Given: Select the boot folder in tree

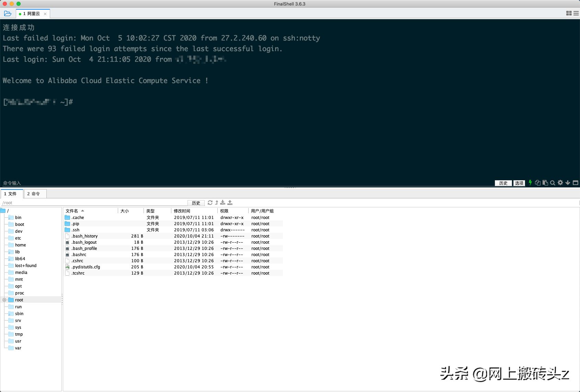Looking at the screenshot, I should pyautogui.click(x=20, y=224).
